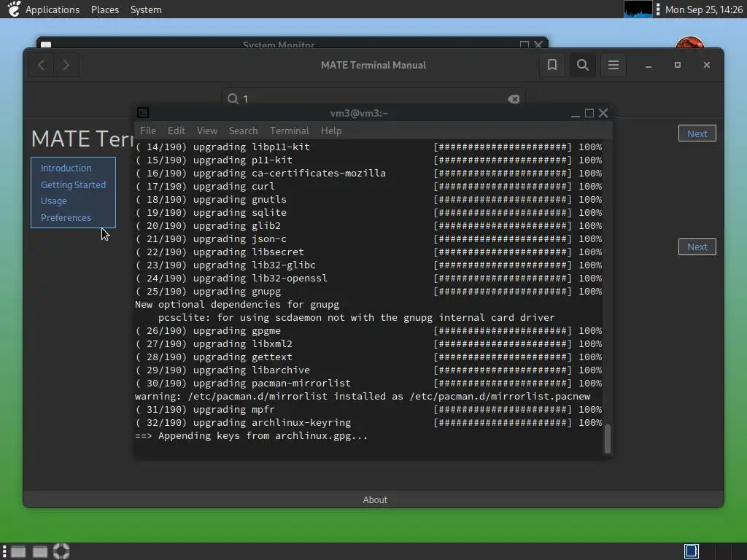Toggle the search button in help viewer
The height and width of the screenshot is (560, 747).
[x=583, y=65]
